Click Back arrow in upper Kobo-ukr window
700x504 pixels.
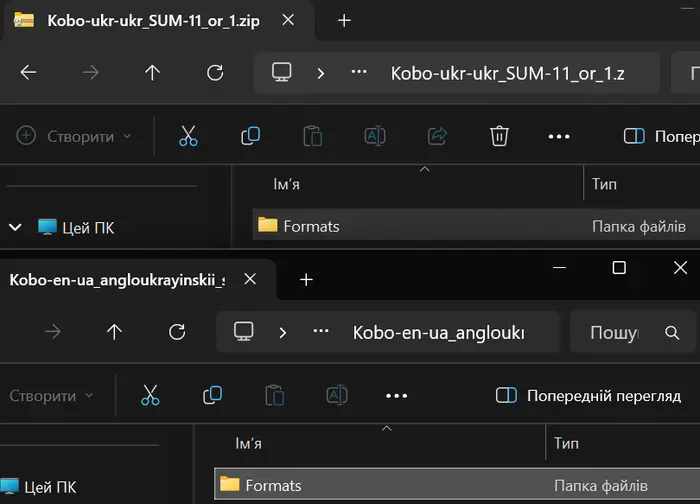point(29,72)
